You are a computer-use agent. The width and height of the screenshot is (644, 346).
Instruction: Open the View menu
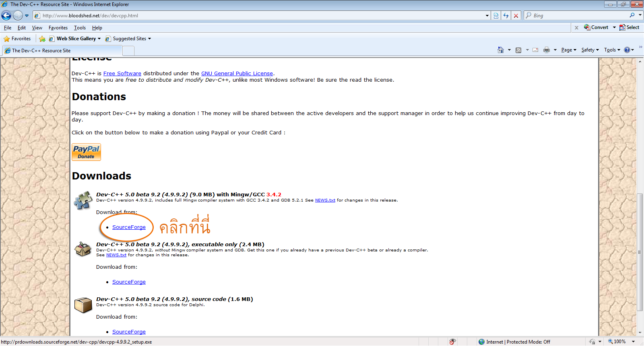(37, 28)
